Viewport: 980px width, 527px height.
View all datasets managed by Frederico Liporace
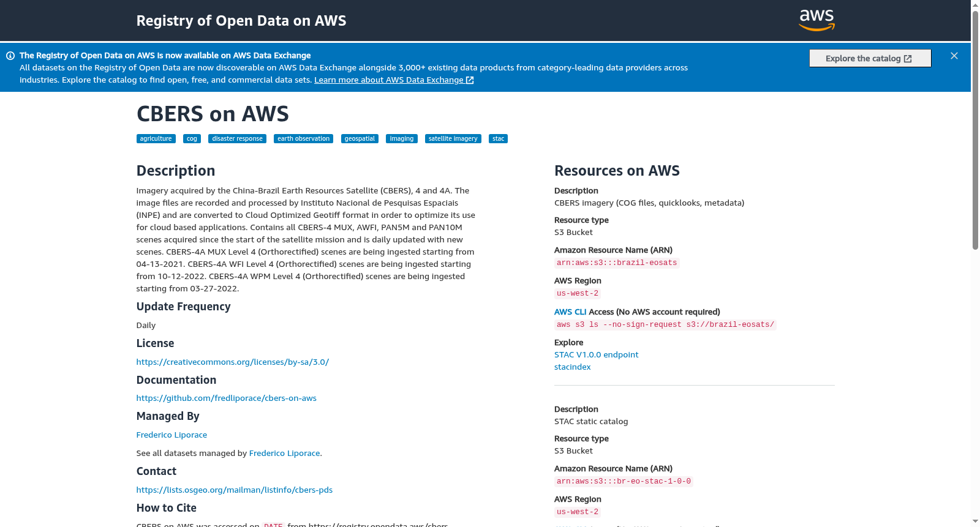(284, 453)
